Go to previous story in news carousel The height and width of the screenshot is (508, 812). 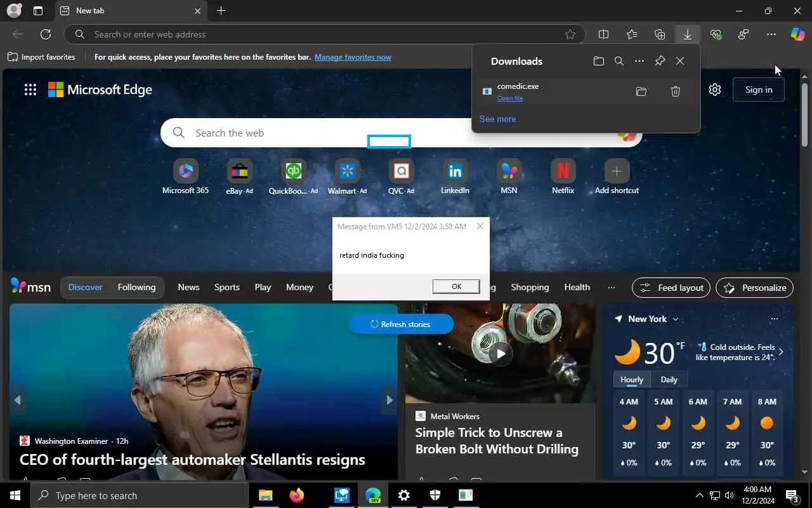[18, 399]
